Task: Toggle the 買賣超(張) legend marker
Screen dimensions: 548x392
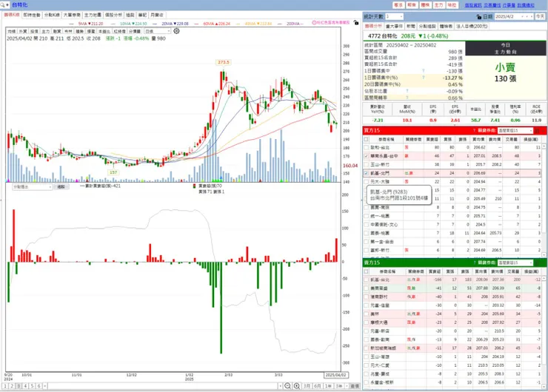Action: tap(194, 186)
